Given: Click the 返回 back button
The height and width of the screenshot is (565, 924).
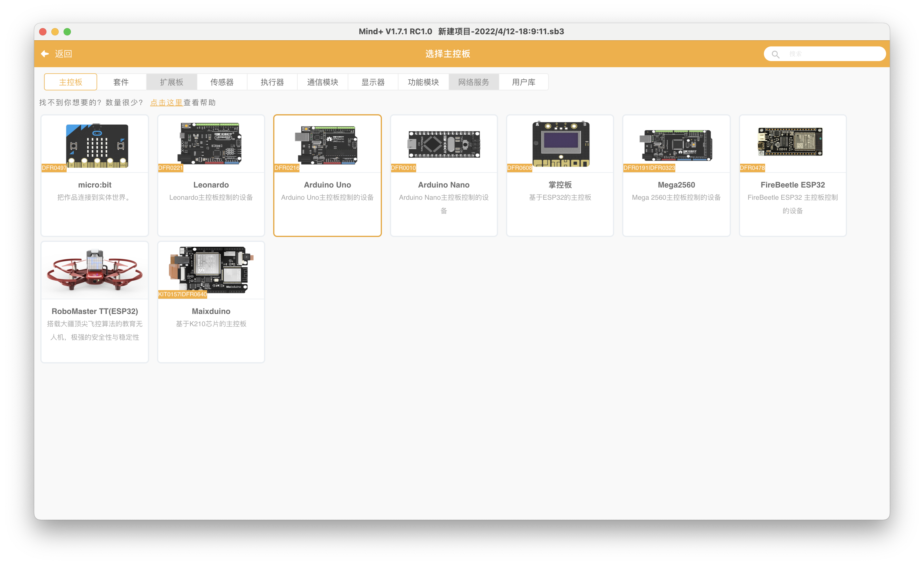Looking at the screenshot, I should 56,54.
